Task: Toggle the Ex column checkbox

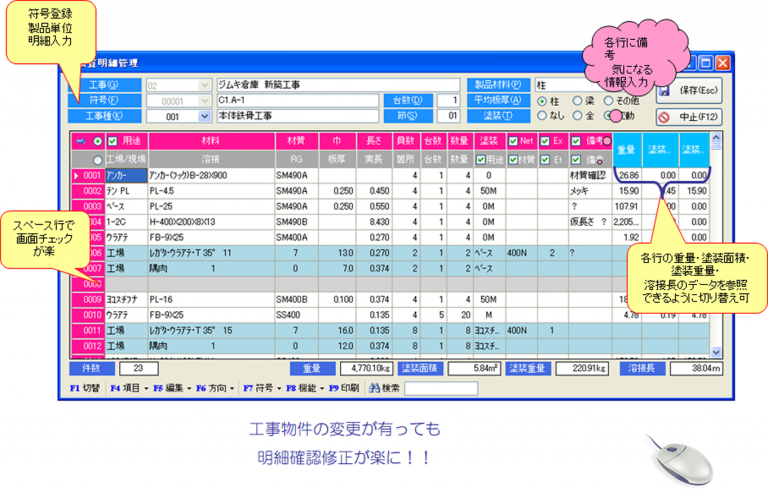Action: coord(545,141)
